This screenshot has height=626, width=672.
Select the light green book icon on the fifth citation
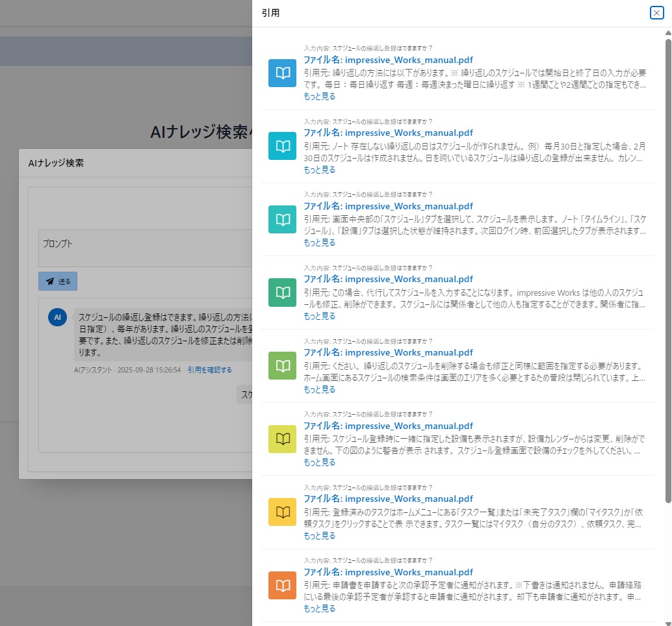pos(281,365)
